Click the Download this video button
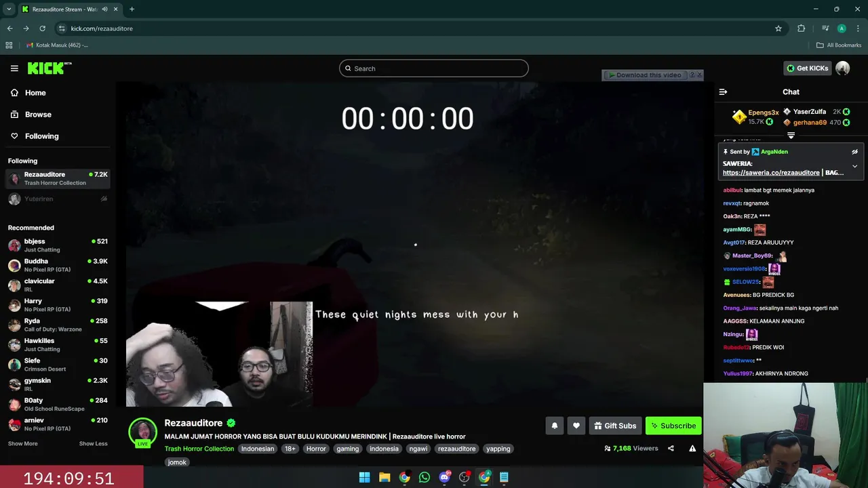This screenshot has width=868, height=488. pyautogui.click(x=644, y=75)
